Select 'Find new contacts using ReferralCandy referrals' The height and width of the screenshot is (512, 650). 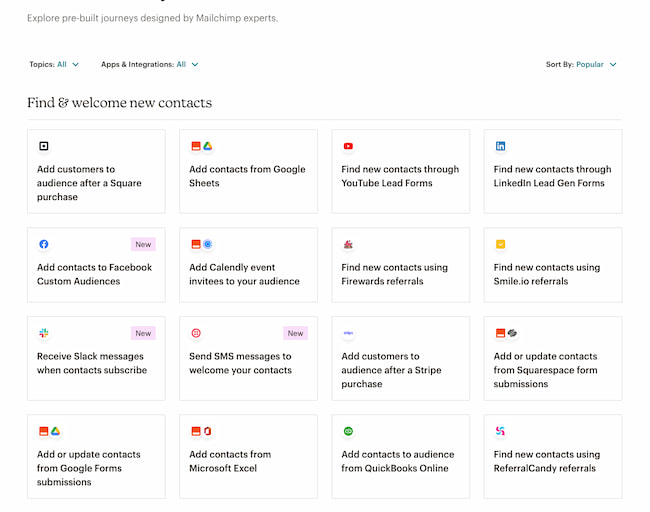tap(553, 456)
